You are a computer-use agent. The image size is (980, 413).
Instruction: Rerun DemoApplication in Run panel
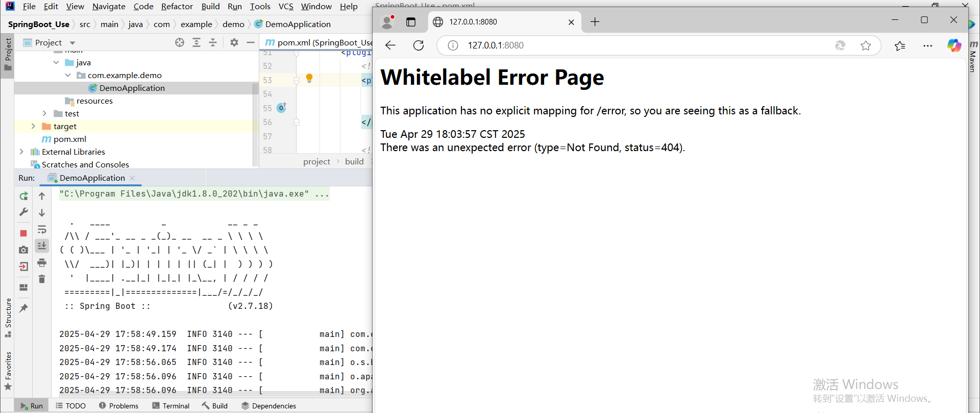pos(23,196)
